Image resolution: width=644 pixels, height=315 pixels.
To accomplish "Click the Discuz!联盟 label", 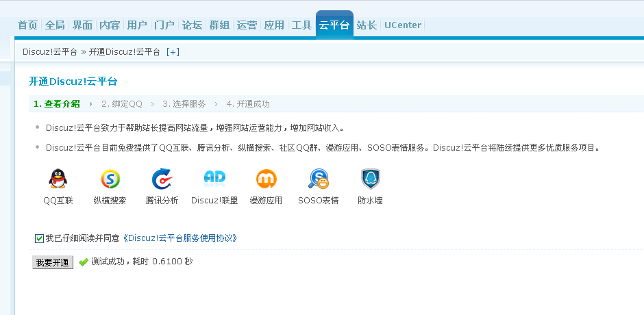I will [x=214, y=201].
